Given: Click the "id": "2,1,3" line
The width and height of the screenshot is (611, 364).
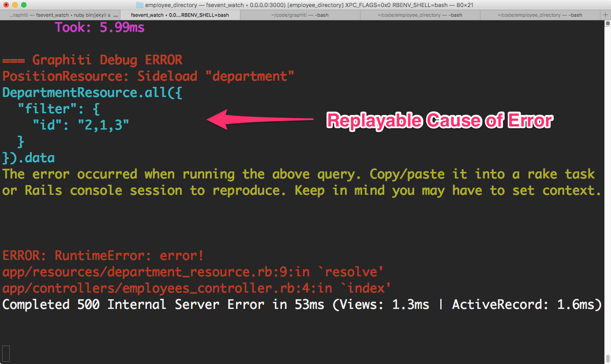Looking at the screenshot, I should (81, 125).
